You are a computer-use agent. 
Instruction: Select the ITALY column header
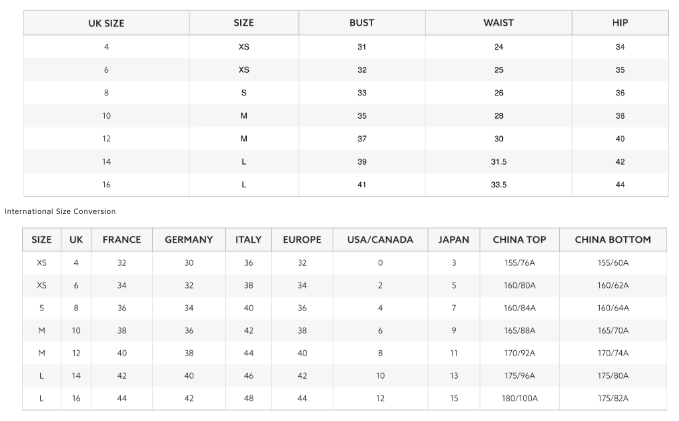point(248,240)
